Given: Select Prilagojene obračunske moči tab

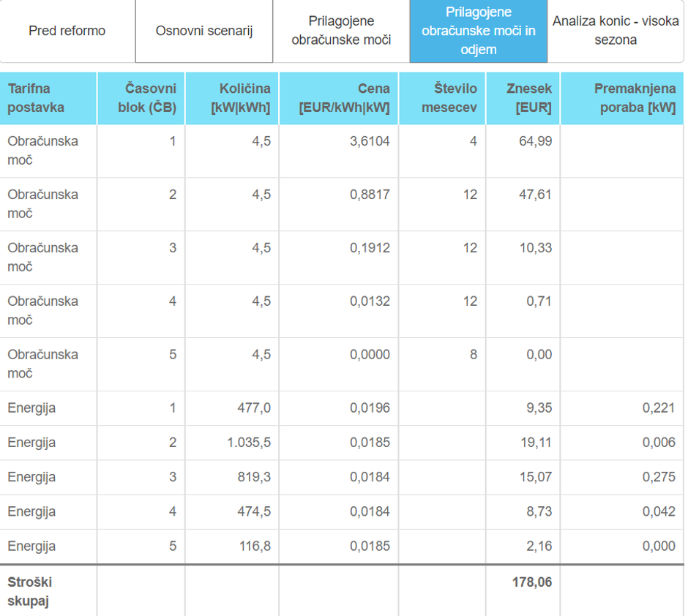Looking at the screenshot, I should [341, 31].
